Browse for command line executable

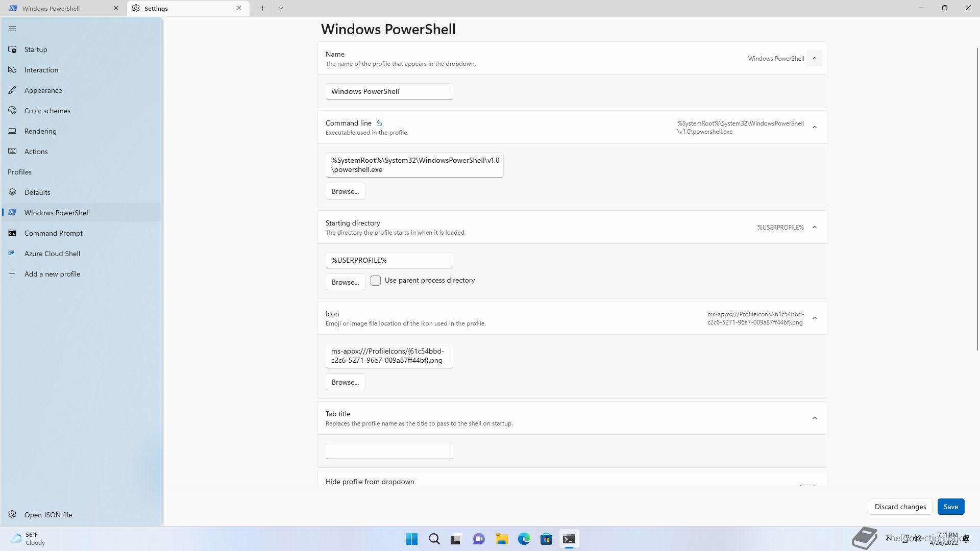pos(346,191)
